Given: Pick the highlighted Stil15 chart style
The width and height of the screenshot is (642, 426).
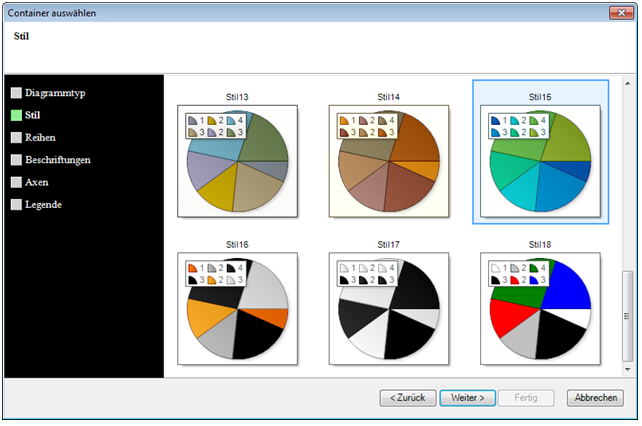Looking at the screenshot, I should 541,161.
